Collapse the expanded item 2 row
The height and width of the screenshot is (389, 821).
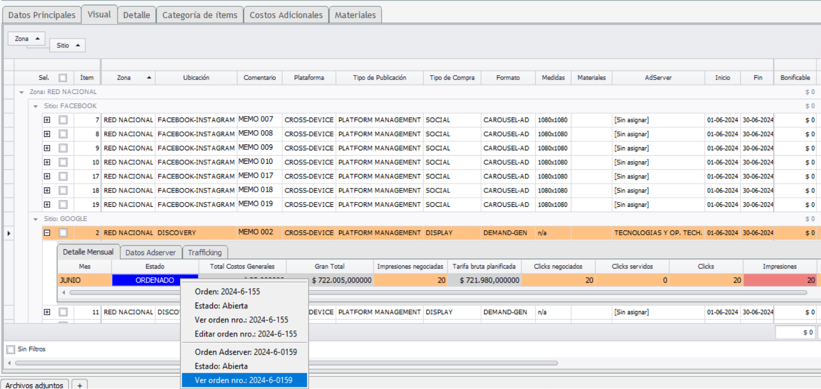tap(47, 232)
